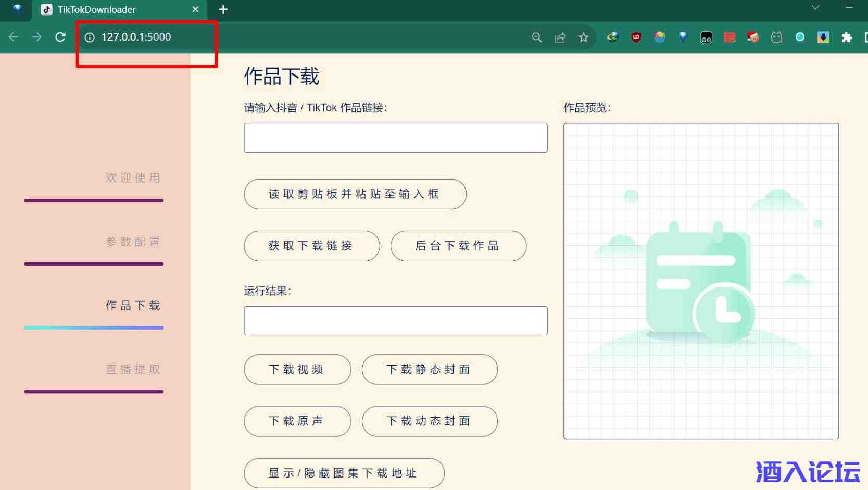Open the uBlock Origin extension
Image resolution: width=868 pixels, height=490 pixels.
tap(636, 37)
